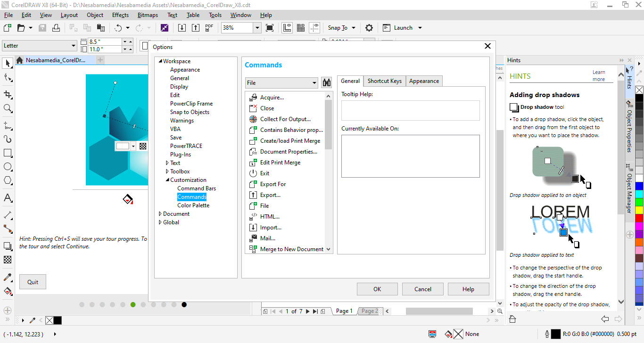Select the Crop tool
The width and height of the screenshot is (644, 343).
tap(8, 94)
